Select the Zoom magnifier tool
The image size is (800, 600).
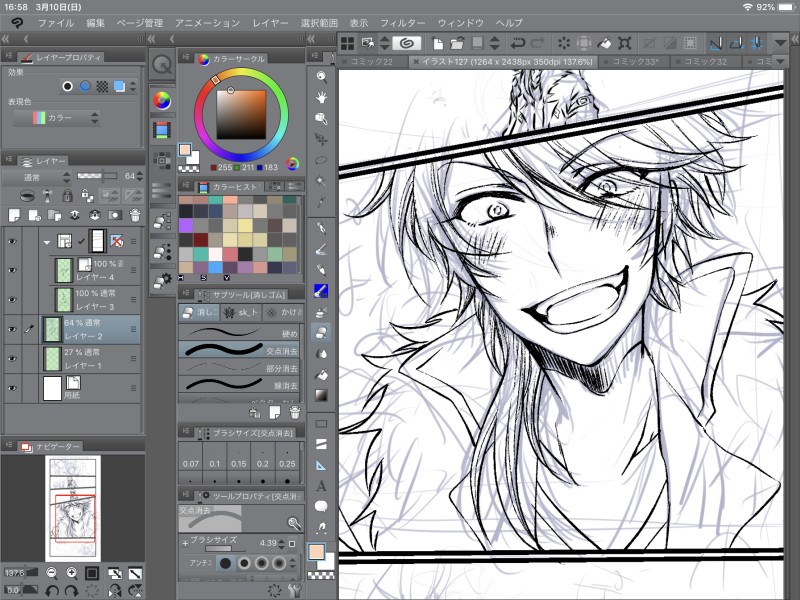tap(322, 76)
